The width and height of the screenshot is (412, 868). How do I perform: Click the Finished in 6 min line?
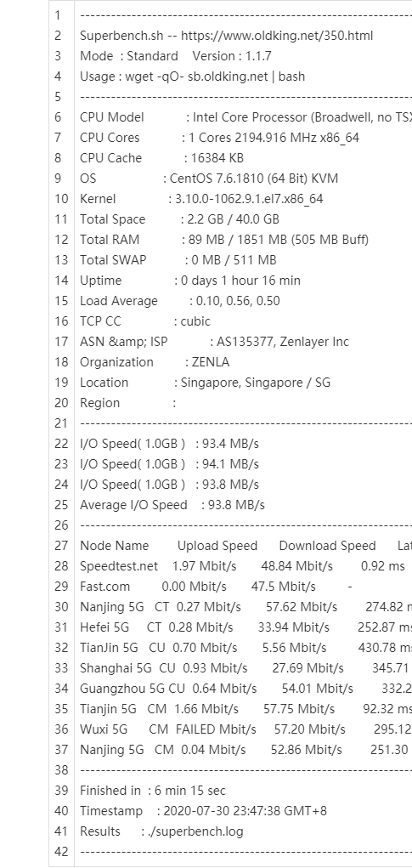153,791
